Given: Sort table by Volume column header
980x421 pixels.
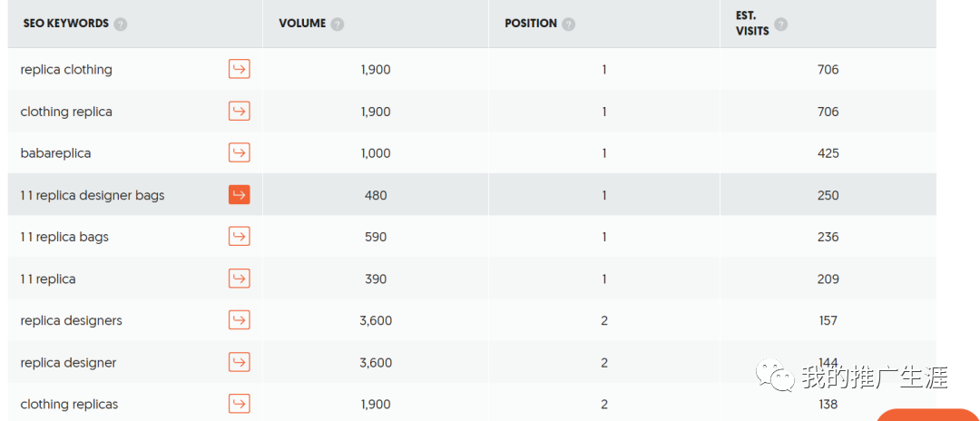Looking at the screenshot, I should [302, 24].
